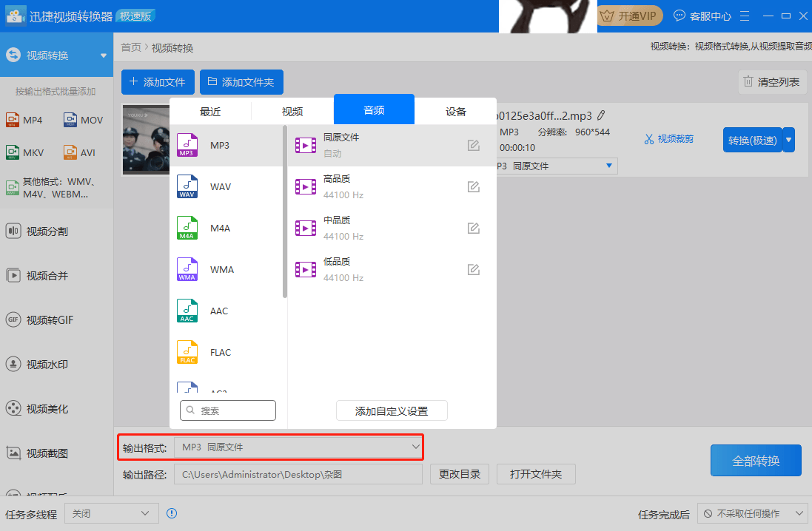
Task: Click the 全部转换 button
Action: click(x=755, y=461)
